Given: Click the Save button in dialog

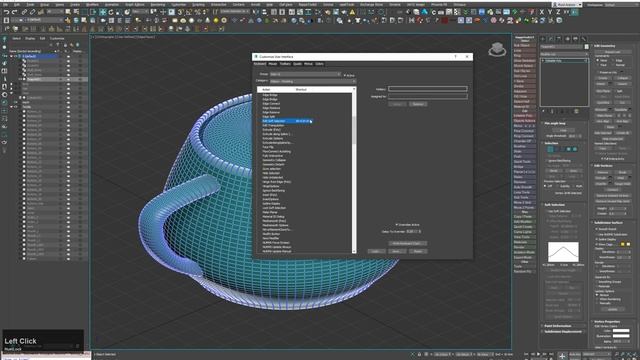Looking at the screenshot, I should (x=397, y=251).
